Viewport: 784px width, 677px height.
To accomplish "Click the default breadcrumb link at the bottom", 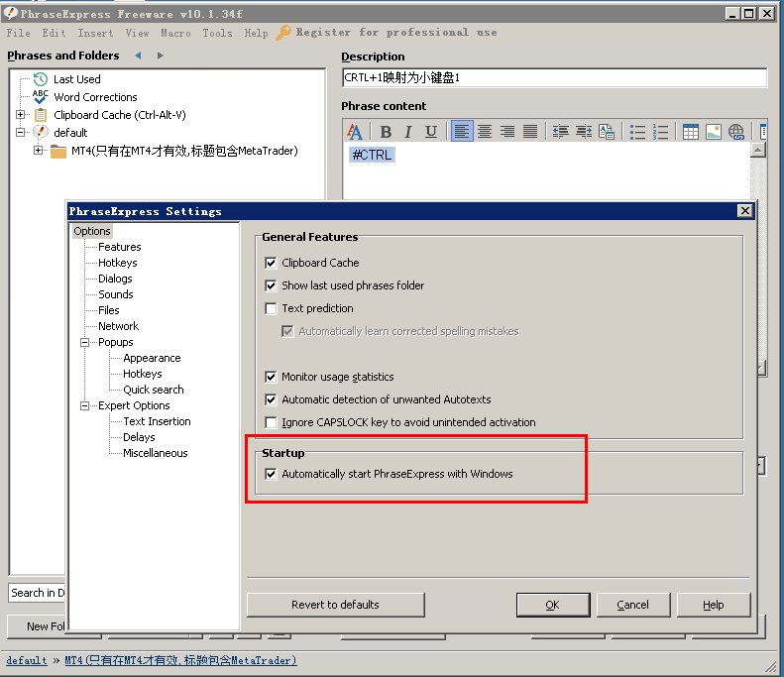I will tap(27, 660).
